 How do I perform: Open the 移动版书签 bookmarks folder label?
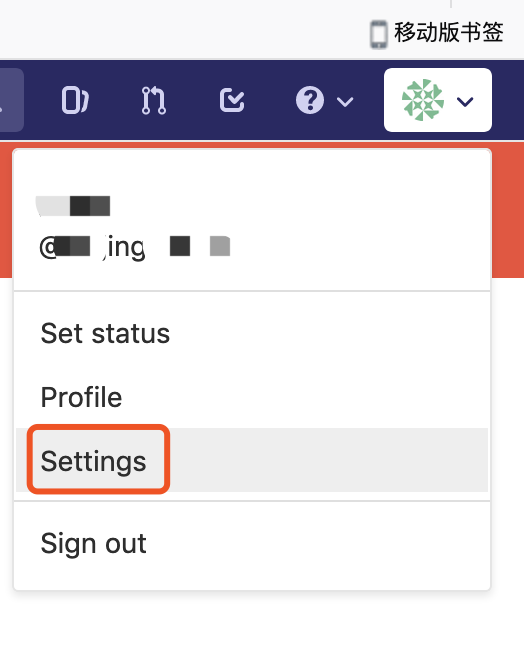[x=448, y=33]
